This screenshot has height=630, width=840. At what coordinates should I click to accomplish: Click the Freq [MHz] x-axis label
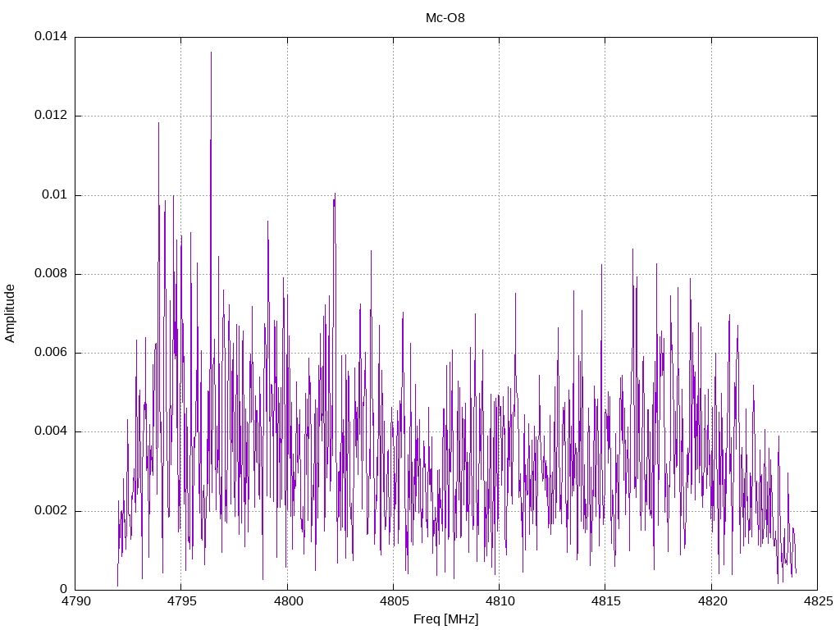(445, 619)
